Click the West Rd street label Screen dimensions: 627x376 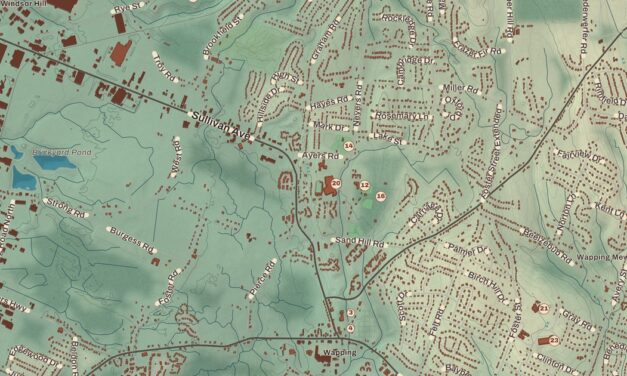point(176,157)
